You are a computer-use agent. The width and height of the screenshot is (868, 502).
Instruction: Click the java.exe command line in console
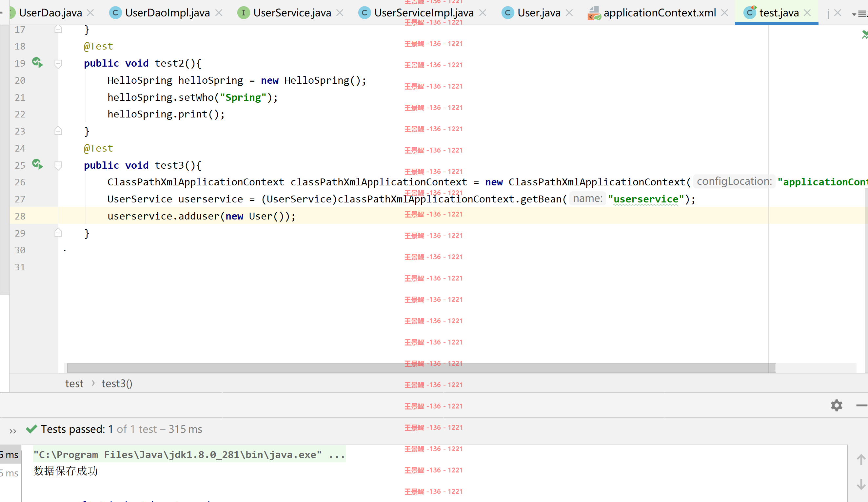[x=189, y=454]
